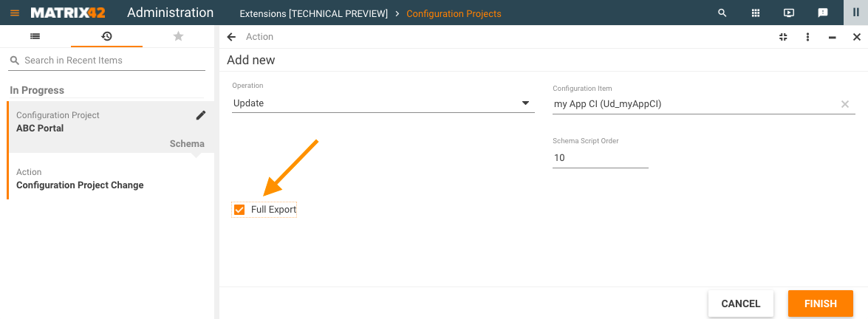Click the search magnifier in header
This screenshot has width=868, height=319.
click(722, 13)
